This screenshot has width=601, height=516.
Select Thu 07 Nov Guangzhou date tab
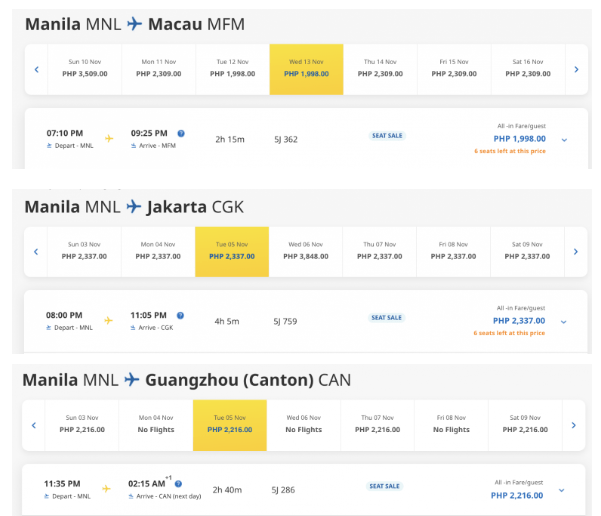(377, 425)
